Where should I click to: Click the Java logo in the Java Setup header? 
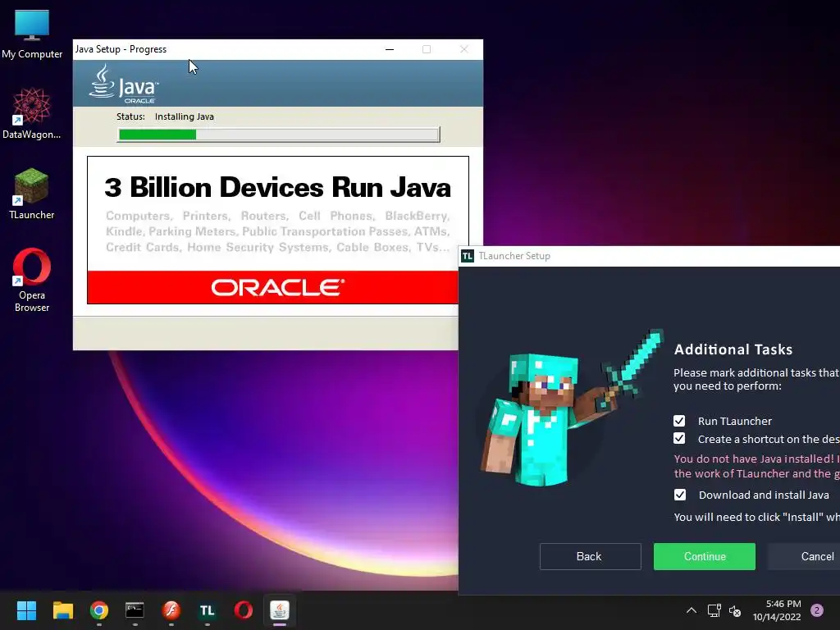click(x=124, y=84)
